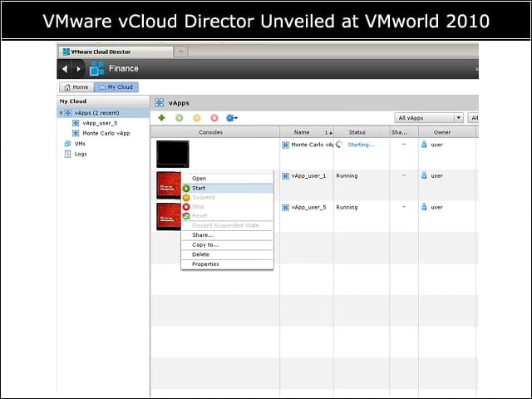Open the All vApps filter dropdown
Screen dimensions: 532x399
click(429, 118)
